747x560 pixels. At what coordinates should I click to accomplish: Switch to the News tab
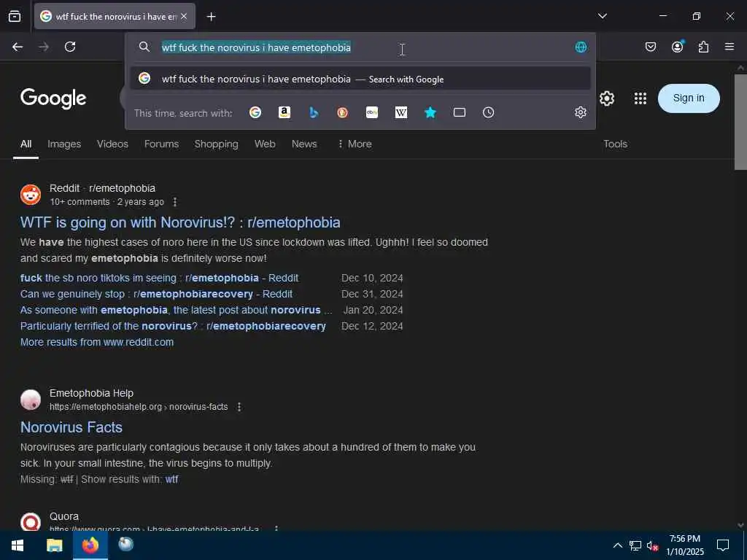pos(304,144)
